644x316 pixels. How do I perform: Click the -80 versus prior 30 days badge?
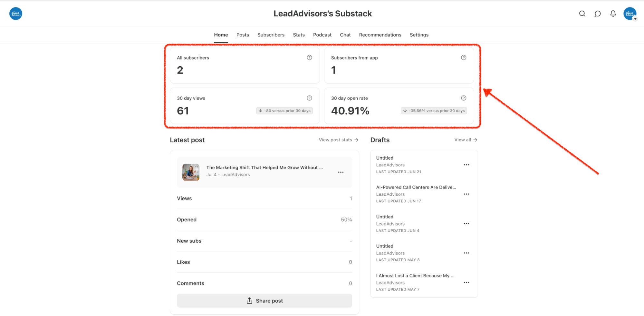(284, 111)
